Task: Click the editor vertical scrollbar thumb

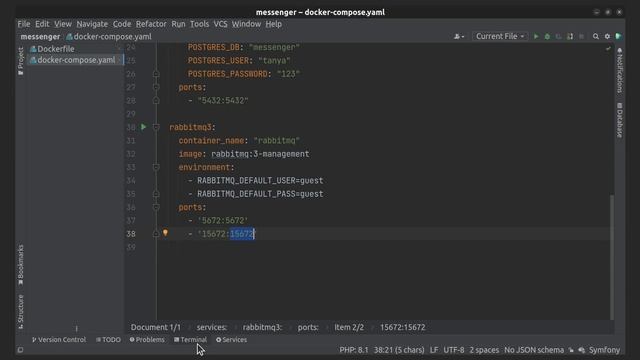Action: coord(612,258)
